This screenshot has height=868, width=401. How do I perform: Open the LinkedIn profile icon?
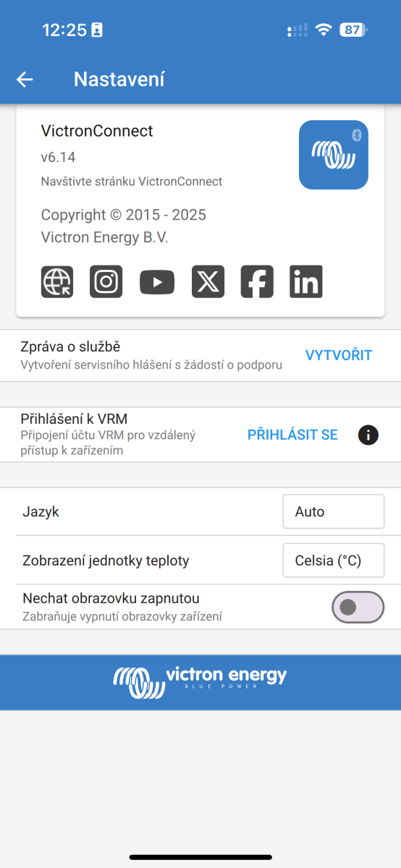pos(306,281)
